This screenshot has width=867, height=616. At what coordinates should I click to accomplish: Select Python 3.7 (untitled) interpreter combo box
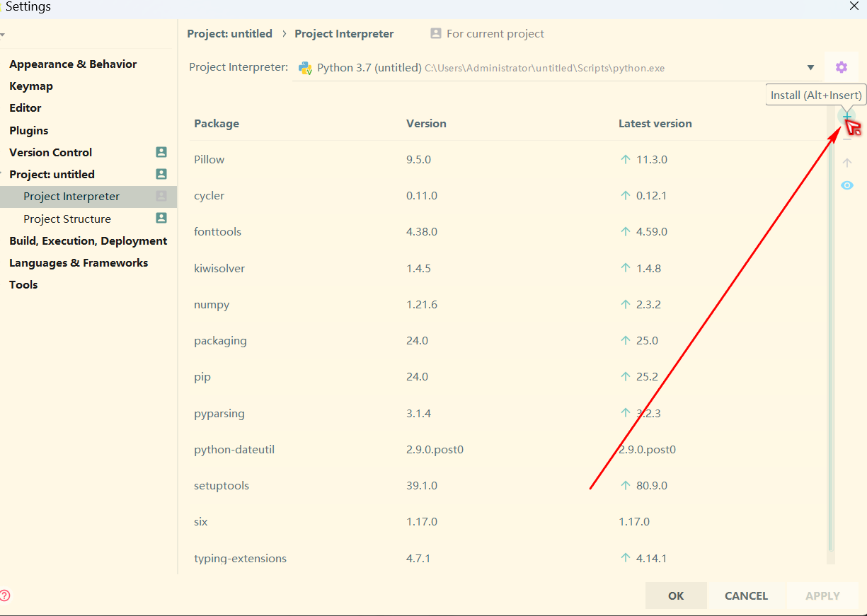click(x=558, y=68)
